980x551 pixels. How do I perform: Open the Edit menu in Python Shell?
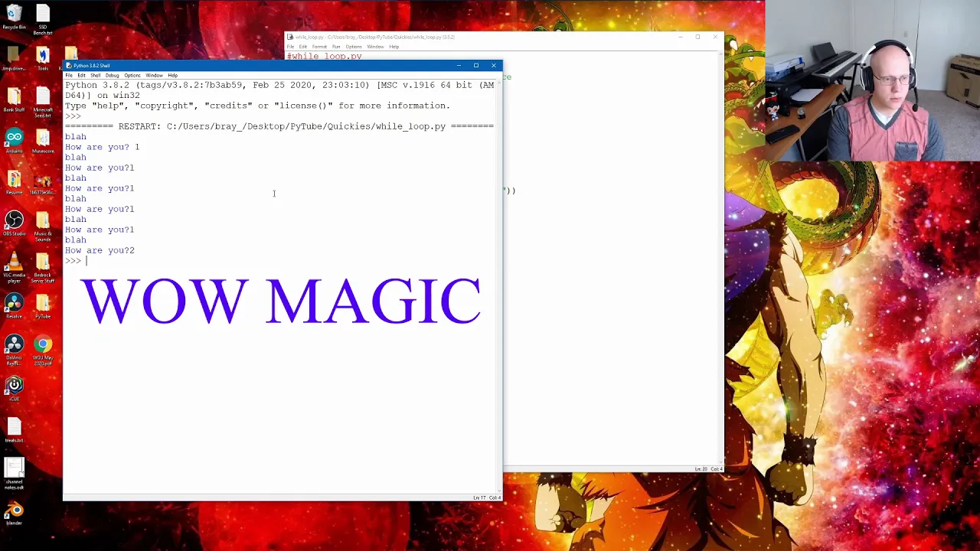pos(81,75)
